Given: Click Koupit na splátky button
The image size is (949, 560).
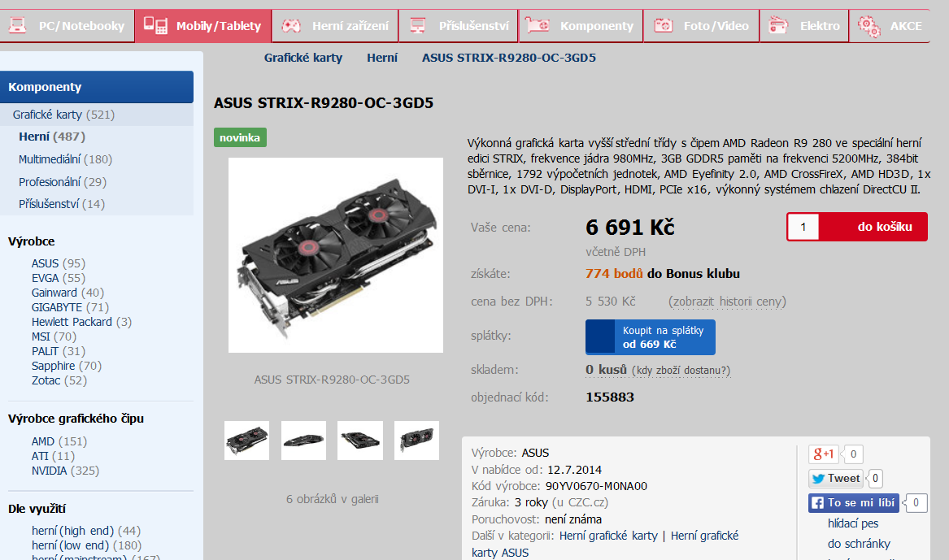Looking at the screenshot, I should click(x=650, y=336).
